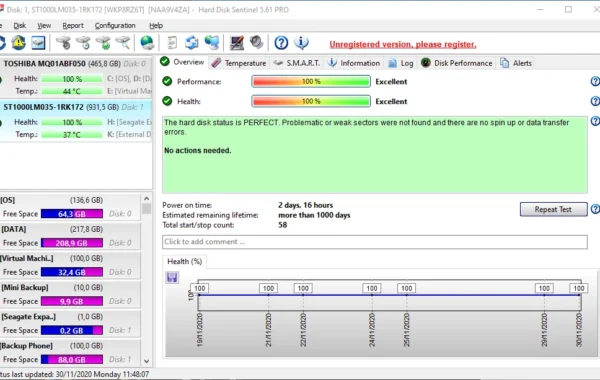Click the [Virtual Machi..] partition entry

pos(70,265)
